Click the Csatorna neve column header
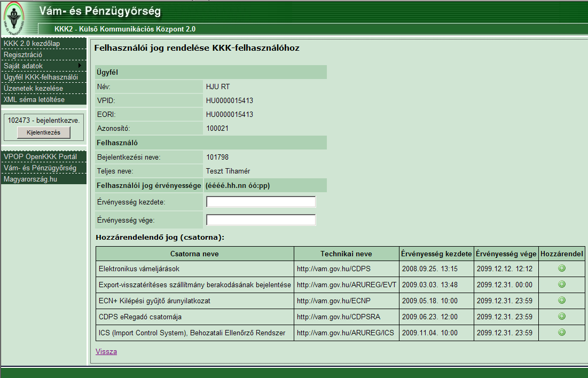This screenshot has width=588, height=378. point(194,254)
